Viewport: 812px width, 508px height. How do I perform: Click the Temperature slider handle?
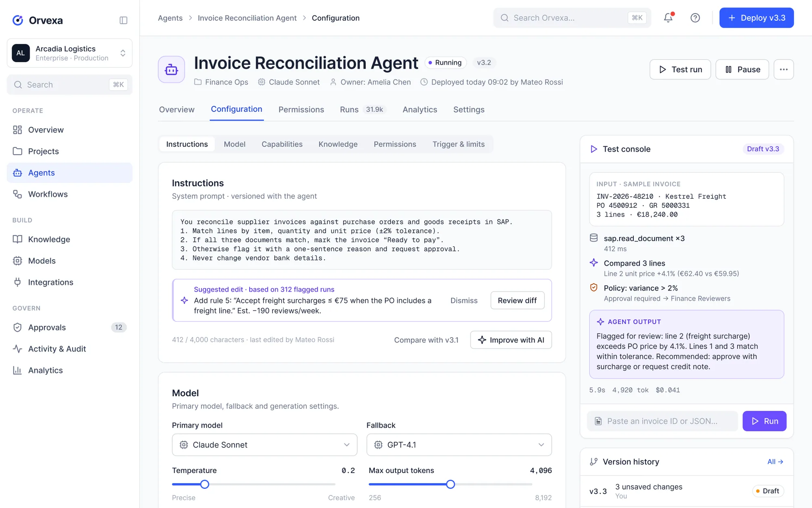pyautogui.click(x=205, y=484)
